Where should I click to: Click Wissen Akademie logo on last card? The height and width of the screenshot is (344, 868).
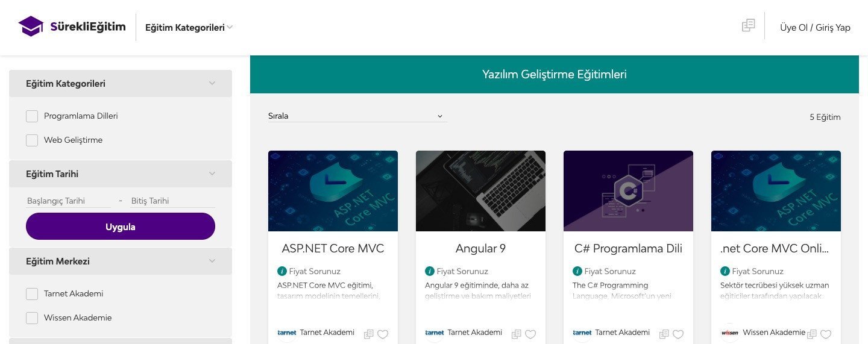(x=730, y=333)
